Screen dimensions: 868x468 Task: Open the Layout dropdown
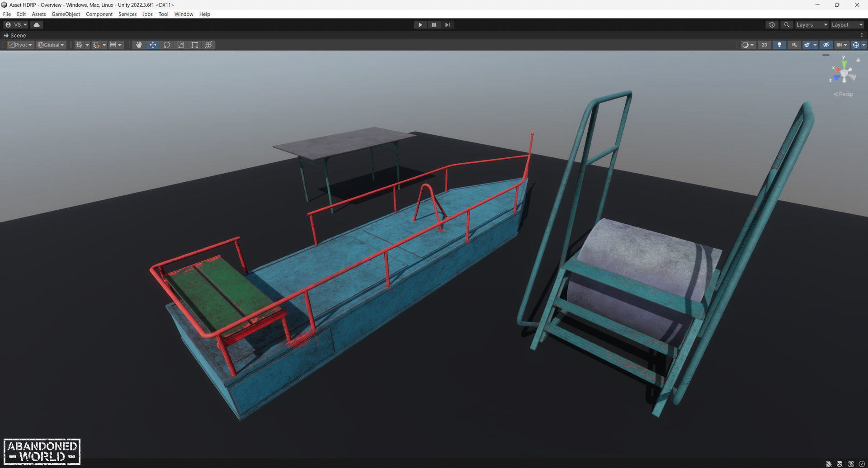coord(847,25)
